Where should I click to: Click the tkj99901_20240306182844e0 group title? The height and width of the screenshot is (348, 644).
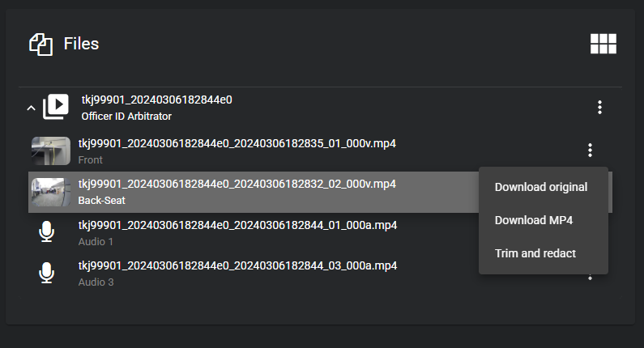[x=156, y=100]
